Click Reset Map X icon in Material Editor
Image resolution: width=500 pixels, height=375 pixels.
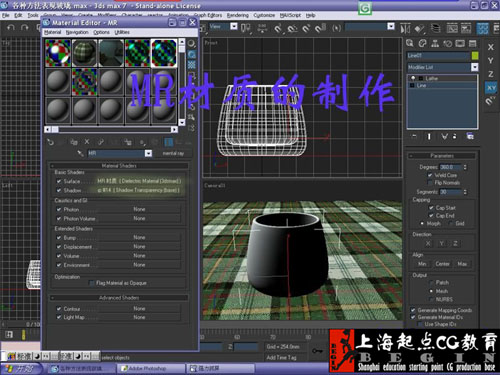point(87,142)
